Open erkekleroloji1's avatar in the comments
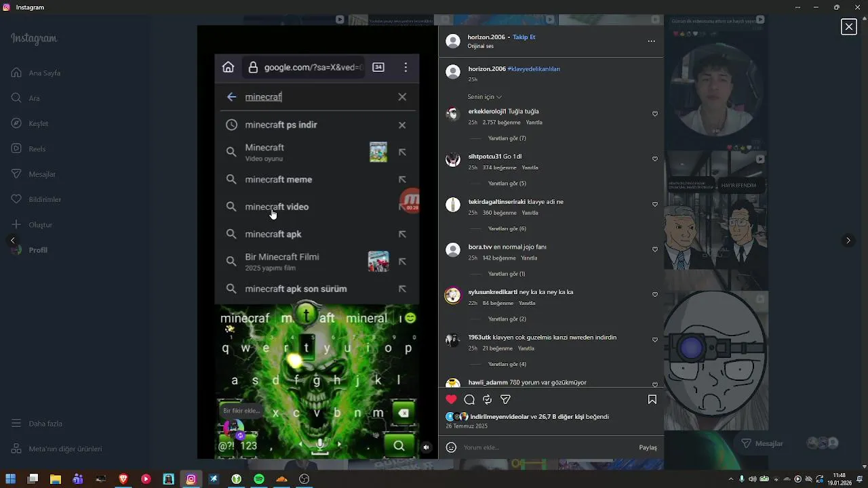Image resolution: width=868 pixels, height=488 pixels. tap(453, 114)
